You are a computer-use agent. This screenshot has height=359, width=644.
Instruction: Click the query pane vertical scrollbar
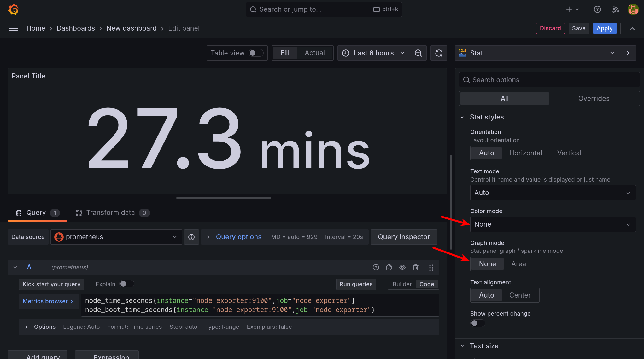click(x=451, y=202)
